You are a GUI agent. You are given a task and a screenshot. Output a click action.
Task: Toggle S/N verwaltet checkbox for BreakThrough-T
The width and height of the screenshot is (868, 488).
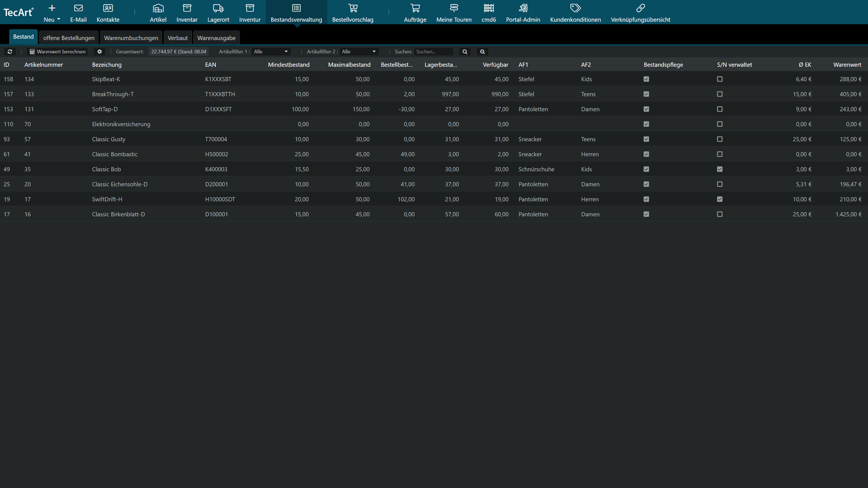click(x=720, y=94)
